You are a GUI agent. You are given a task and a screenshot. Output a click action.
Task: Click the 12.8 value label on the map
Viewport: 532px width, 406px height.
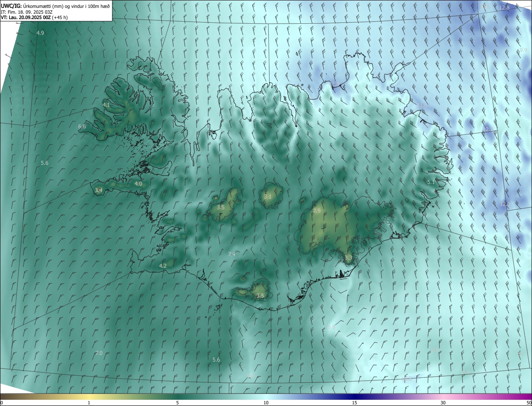click(504, 7)
